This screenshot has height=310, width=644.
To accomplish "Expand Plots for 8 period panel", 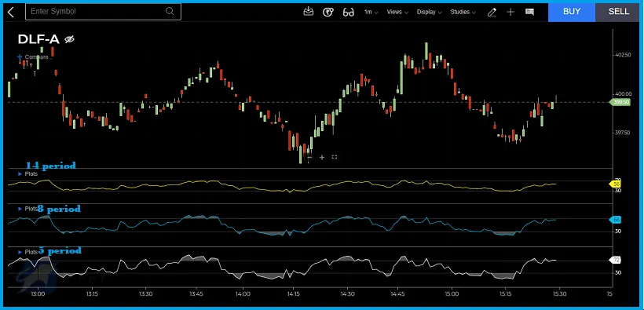I will click(x=28, y=209).
